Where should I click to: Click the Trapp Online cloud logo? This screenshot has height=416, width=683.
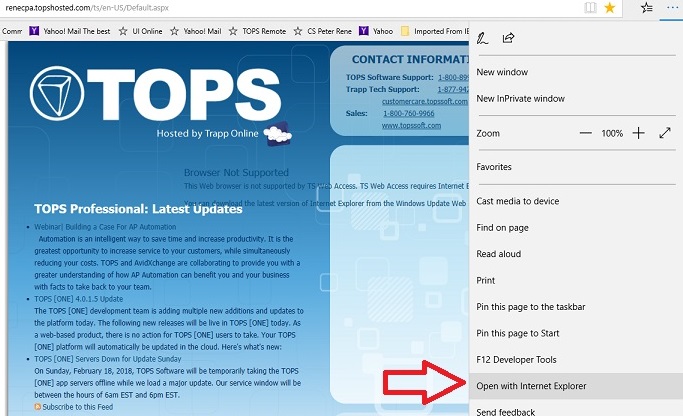point(278,134)
